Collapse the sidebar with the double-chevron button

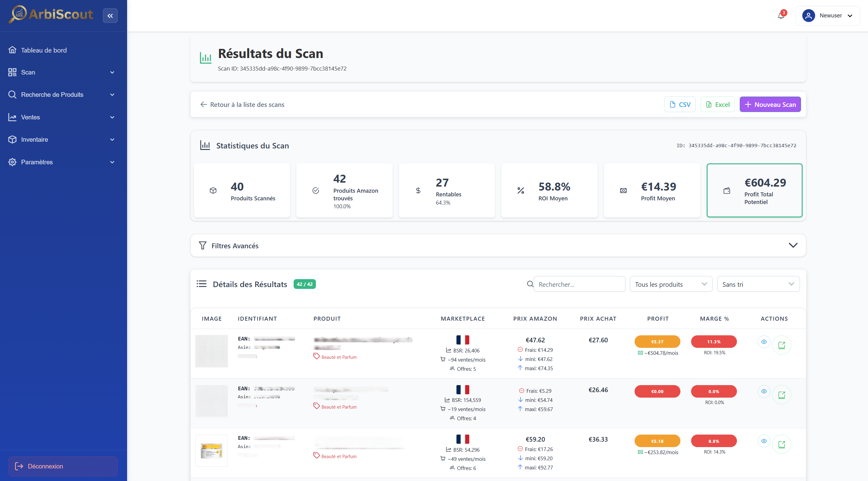(110, 16)
